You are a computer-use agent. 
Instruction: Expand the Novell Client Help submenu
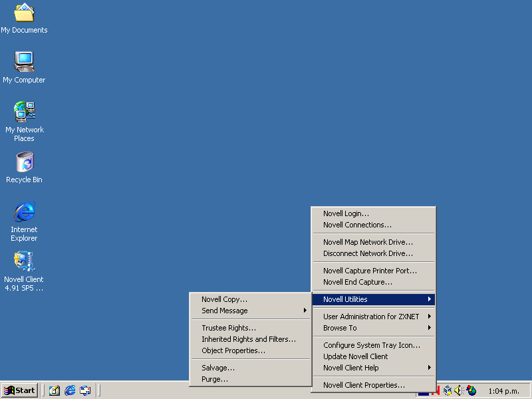point(374,368)
